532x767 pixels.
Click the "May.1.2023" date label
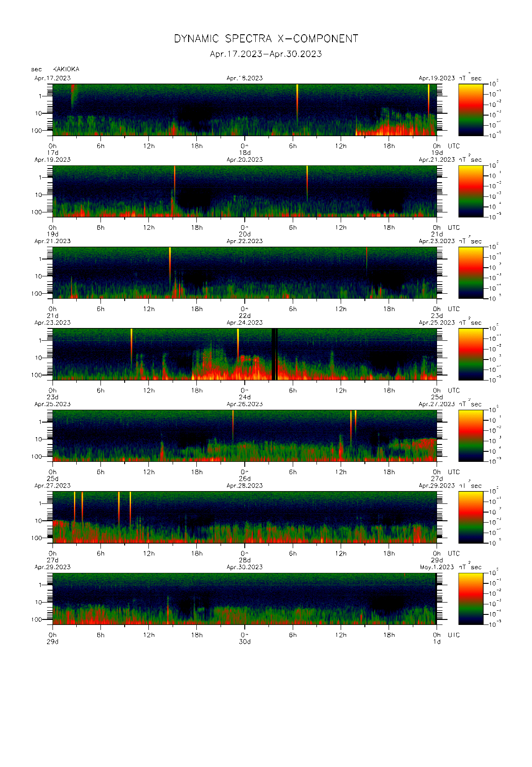pyautogui.click(x=437, y=567)
